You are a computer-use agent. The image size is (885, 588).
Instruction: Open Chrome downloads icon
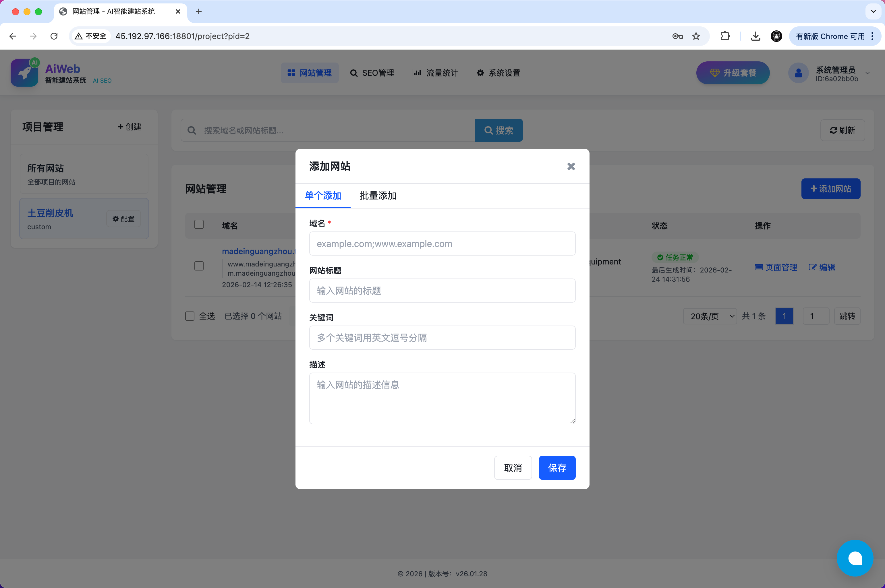755,36
